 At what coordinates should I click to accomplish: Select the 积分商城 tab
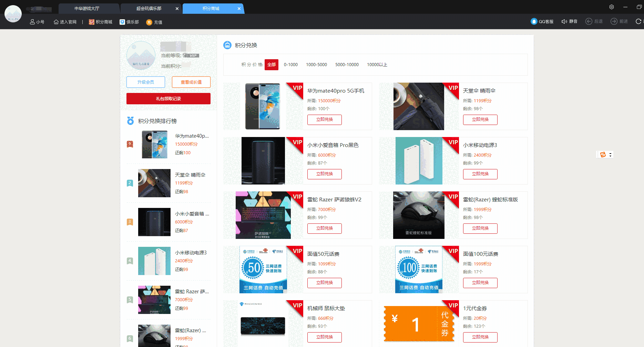click(211, 9)
